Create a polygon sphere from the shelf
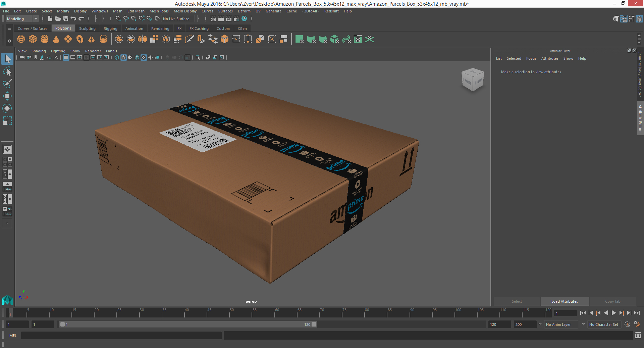The width and height of the screenshot is (644, 348). point(21,39)
